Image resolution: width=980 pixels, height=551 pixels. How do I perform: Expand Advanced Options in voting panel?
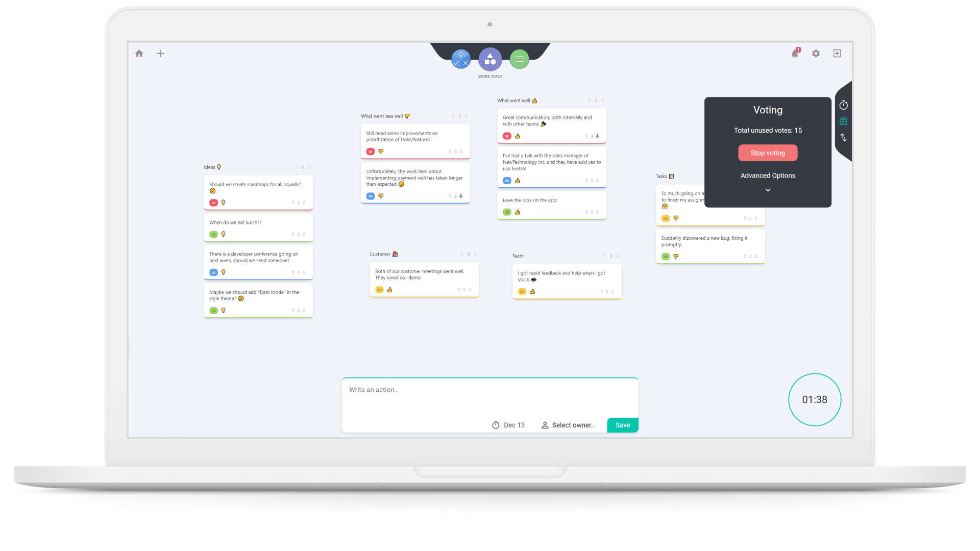tap(768, 189)
